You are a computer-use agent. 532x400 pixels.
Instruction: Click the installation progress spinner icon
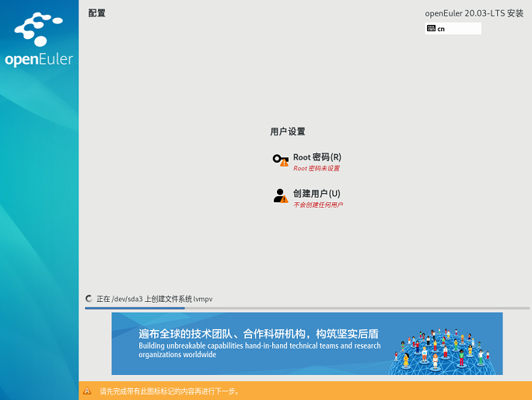tap(89, 298)
